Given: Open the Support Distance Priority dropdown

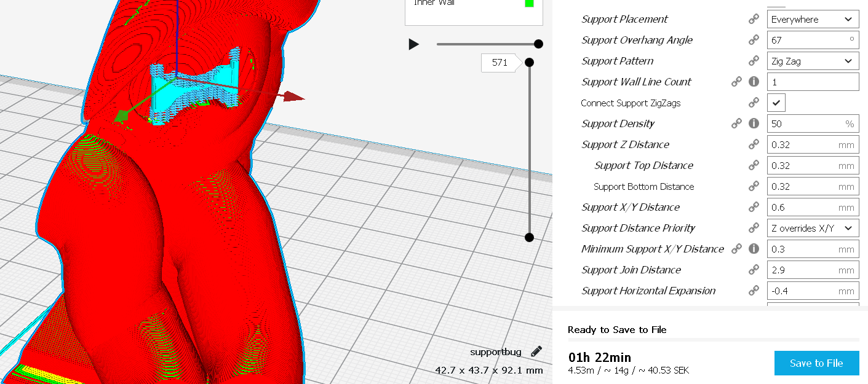Looking at the screenshot, I should (813, 228).
